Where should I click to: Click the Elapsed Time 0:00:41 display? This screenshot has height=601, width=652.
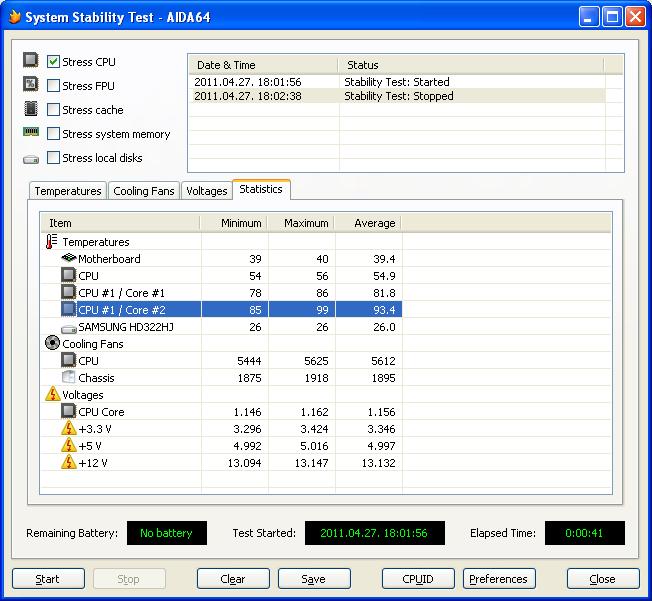(x=585, y=533)
